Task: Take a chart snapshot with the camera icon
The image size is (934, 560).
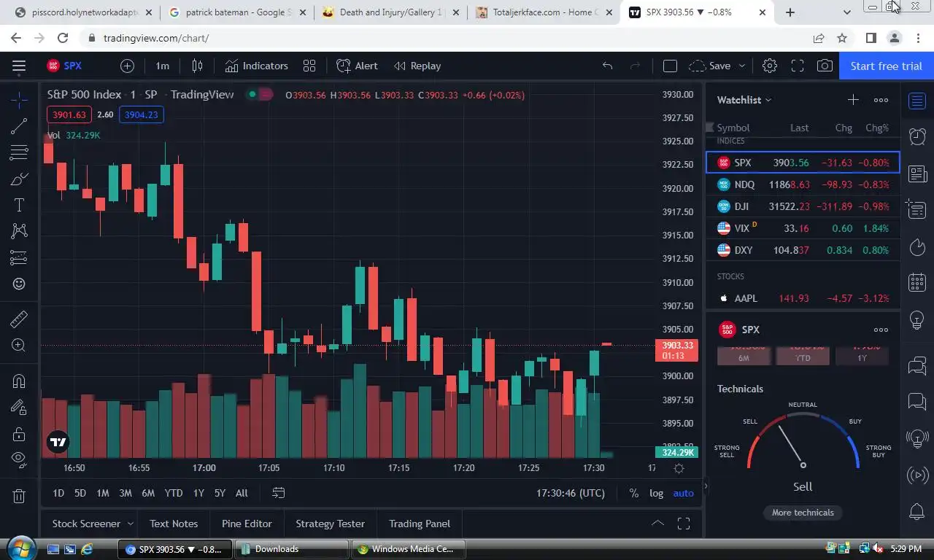Action: (825, 66)
